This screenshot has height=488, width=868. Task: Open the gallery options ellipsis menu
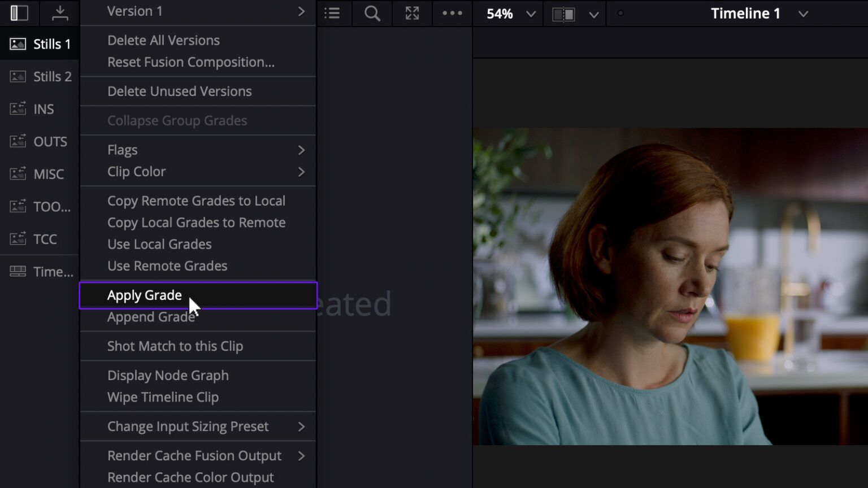452,14
